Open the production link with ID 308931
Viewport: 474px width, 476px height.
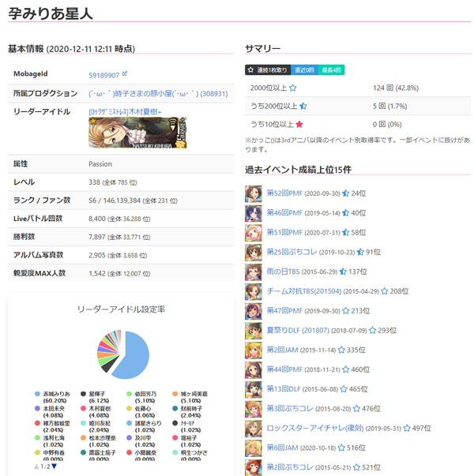158,94
